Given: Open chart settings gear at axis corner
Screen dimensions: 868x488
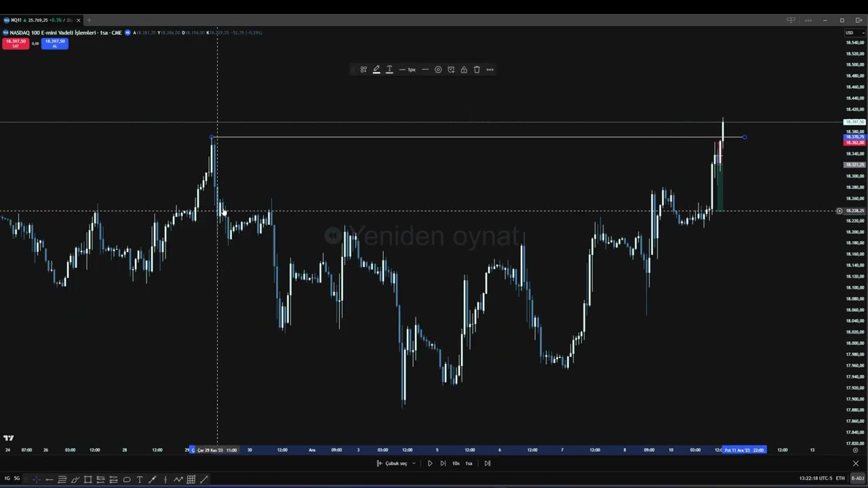Looking at the screenshot, I should [855, 450].
